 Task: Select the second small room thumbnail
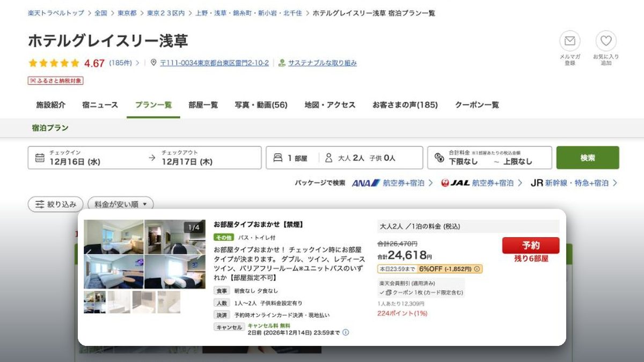(x=119, y=302)
